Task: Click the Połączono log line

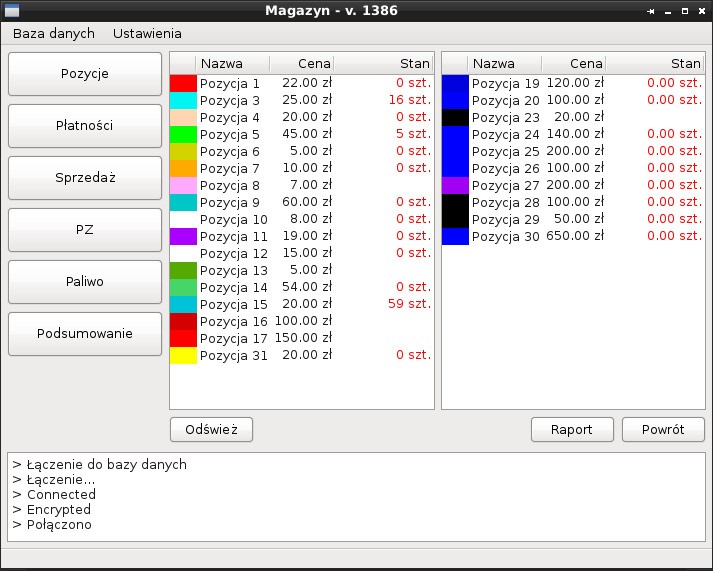Action: click(x=52, y=525)
